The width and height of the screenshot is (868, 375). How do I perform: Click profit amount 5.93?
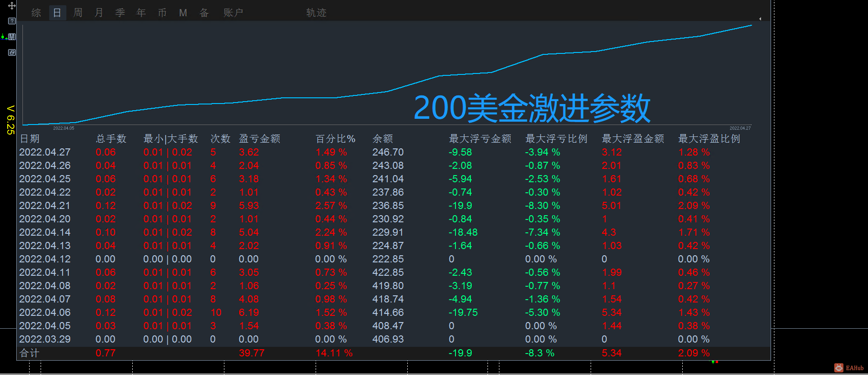point(249,206)
